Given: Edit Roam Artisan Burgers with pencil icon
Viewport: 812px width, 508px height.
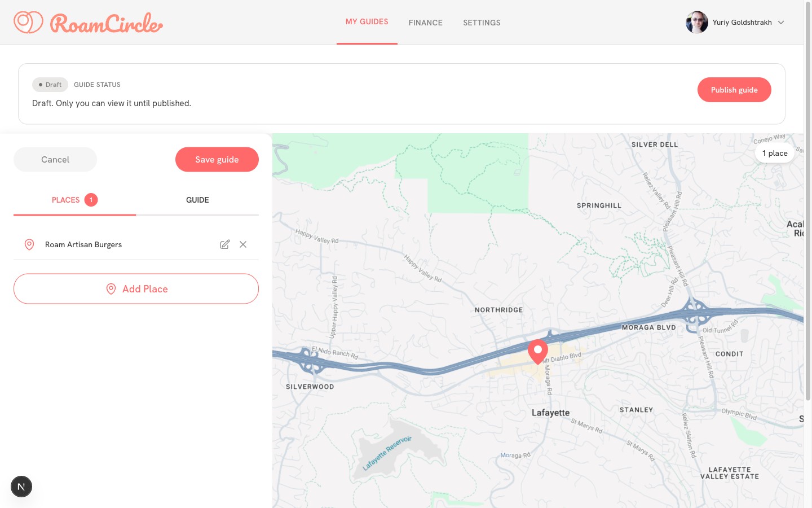Looking at the screenshot, I should tap(225, 244).
